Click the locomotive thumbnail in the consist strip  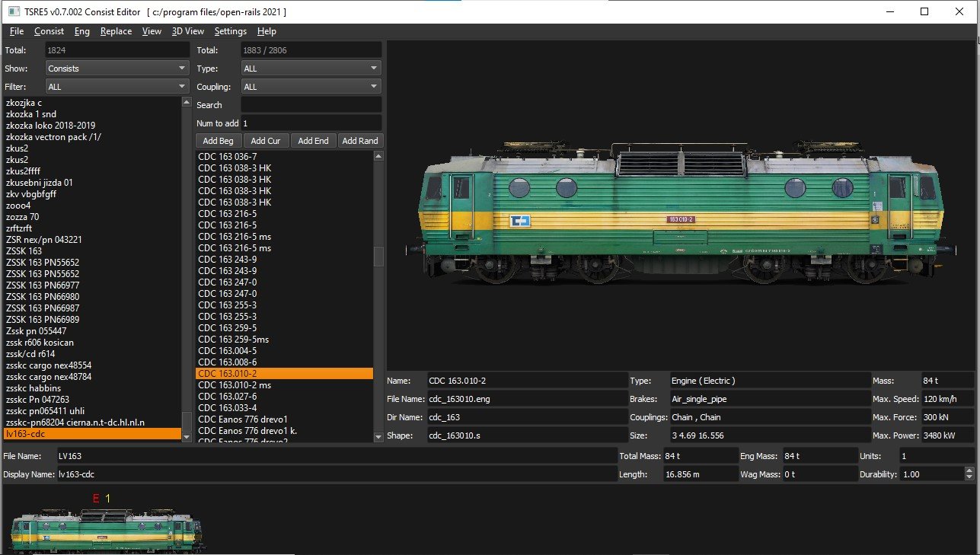coord(107,530)
